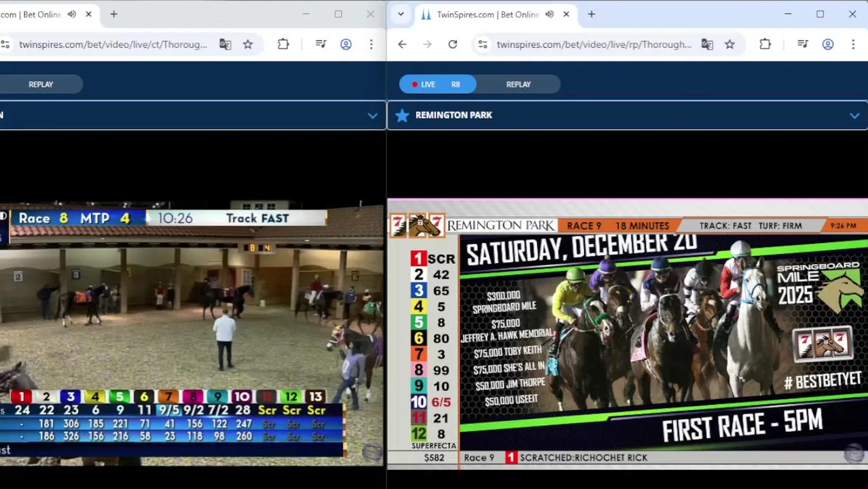Click right window address bar URL
The image size is (868, 489).
pos(594,44)
